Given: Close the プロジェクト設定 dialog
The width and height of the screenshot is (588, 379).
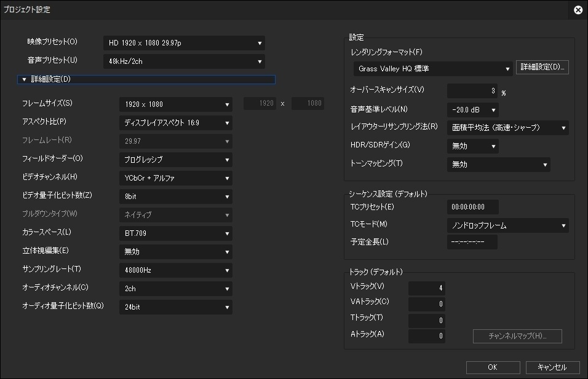Looking at the screenshot, I should tap(576, 9).
